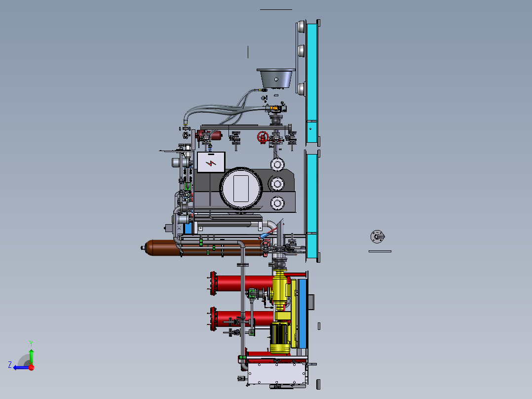
Task: Click the blue Z axis arrow of the triad
Action: coord(21,367)
